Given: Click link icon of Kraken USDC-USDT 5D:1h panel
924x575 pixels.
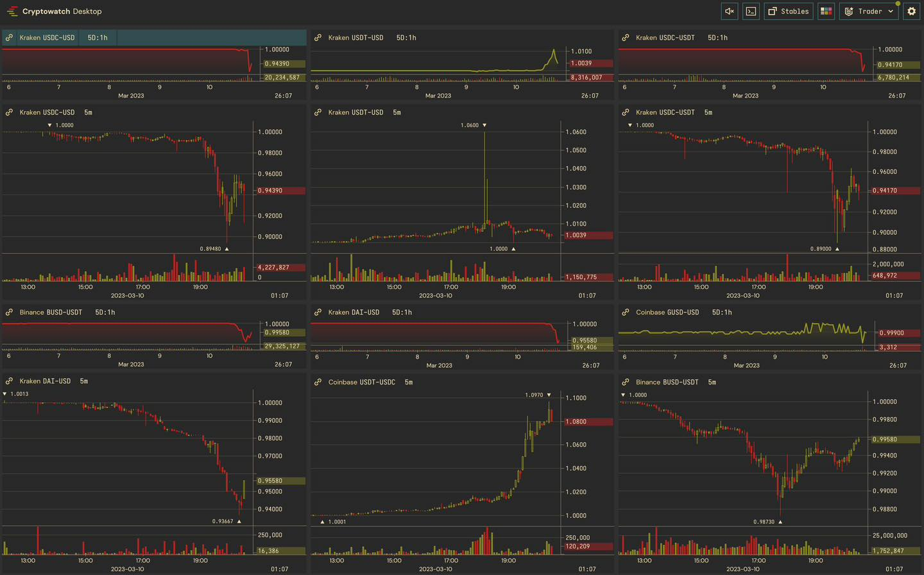Looking at the screenshot, I should tap(626, 38).
